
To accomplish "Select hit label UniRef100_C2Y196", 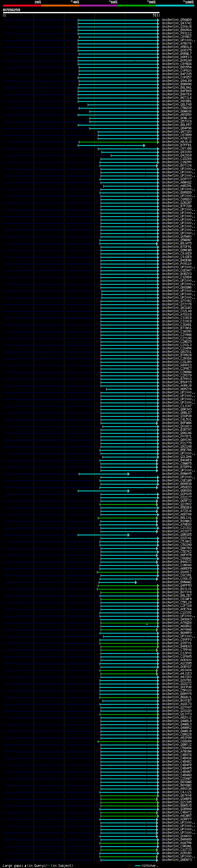I will [177, 338].
